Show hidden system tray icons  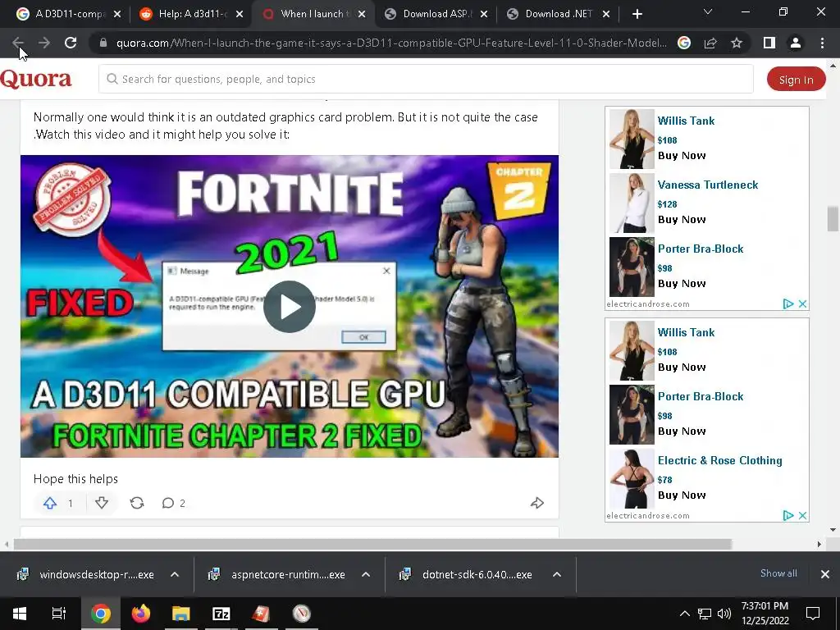[x=685, y=614]
